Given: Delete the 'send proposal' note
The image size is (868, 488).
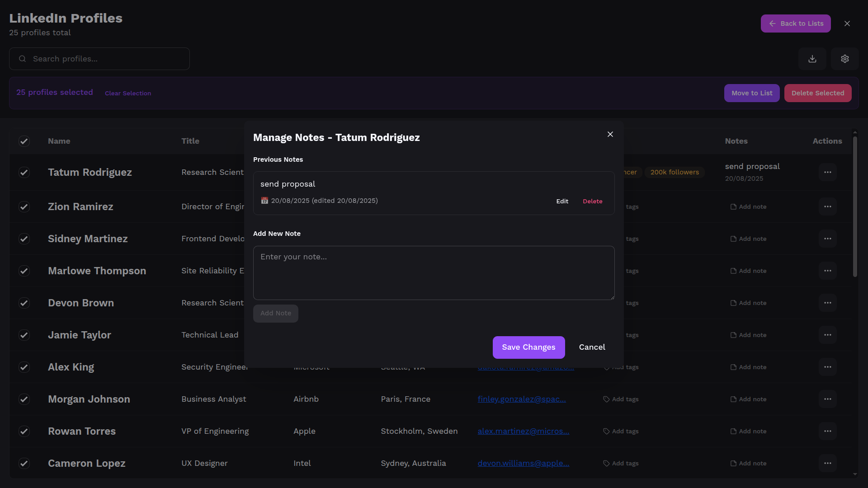Looking at the screenshot, I should 592,202.
